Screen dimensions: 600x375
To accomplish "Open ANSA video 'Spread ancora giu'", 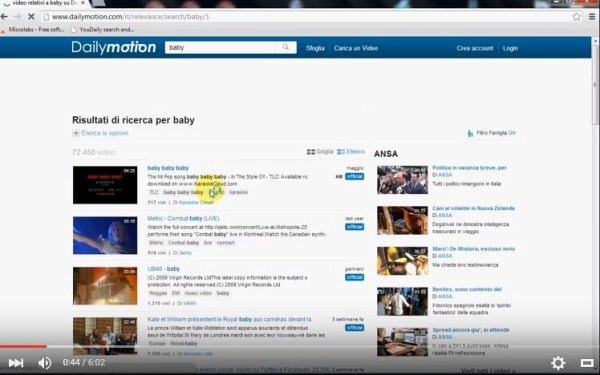I will click(471, 330).
